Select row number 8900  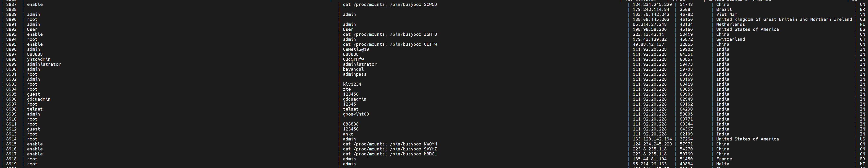tap(11, 69)
